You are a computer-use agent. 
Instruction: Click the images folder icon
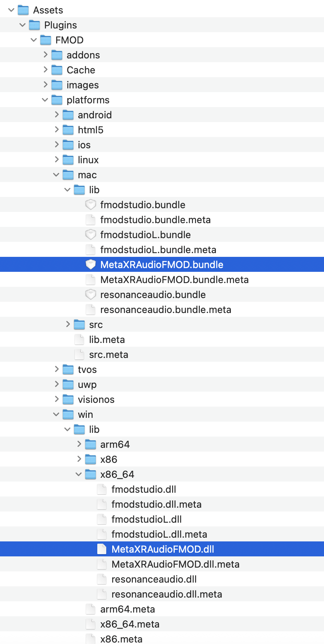[57, 85]
